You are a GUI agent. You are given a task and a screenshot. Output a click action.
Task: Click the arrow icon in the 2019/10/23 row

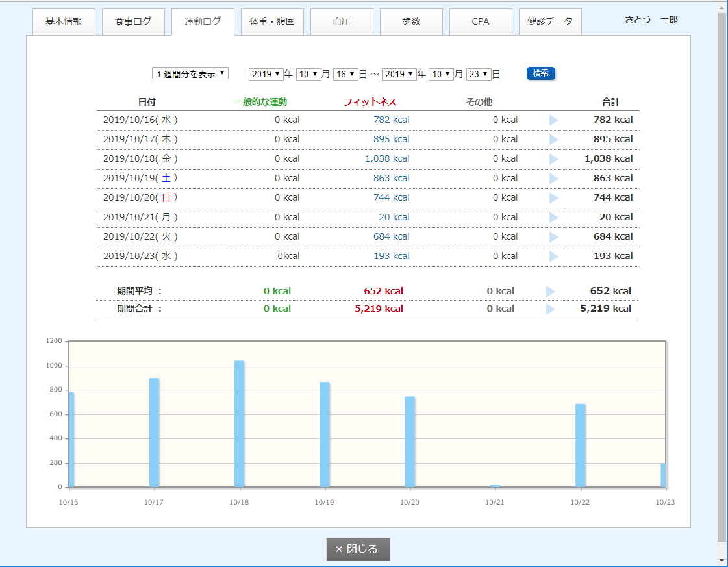click(x=553, y=257)
